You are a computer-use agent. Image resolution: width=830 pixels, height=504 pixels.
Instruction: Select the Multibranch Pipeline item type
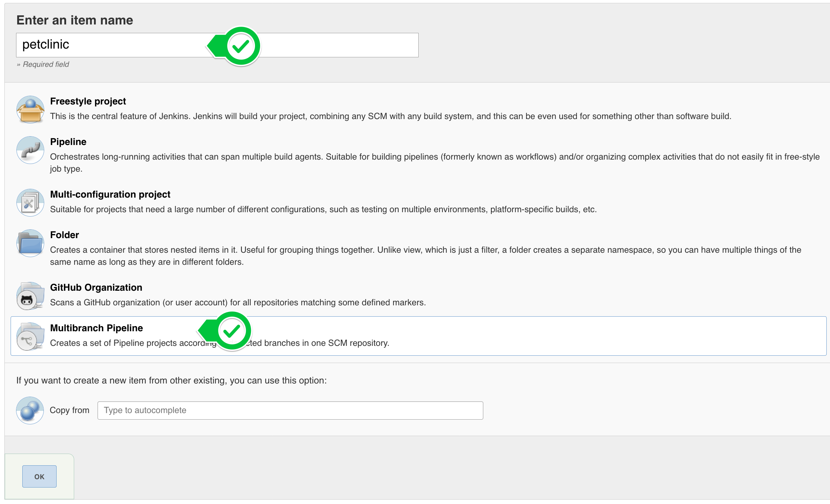[x=96, y=328]
